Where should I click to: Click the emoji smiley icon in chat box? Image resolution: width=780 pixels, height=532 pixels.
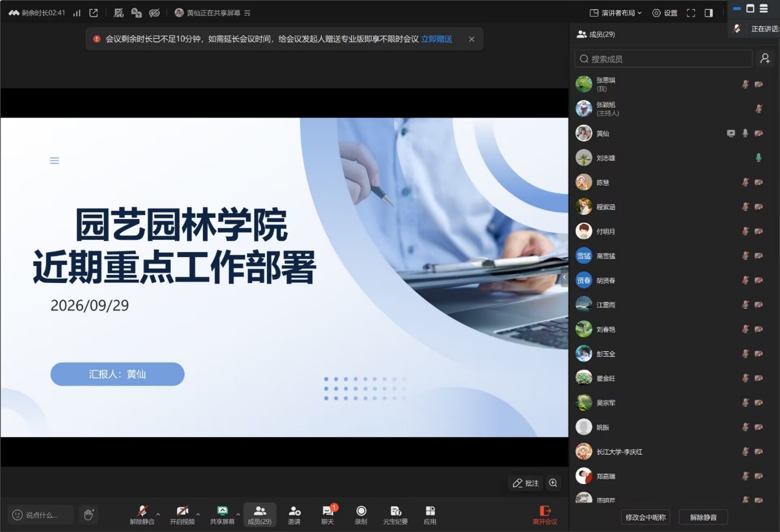(x=17, y=515)
